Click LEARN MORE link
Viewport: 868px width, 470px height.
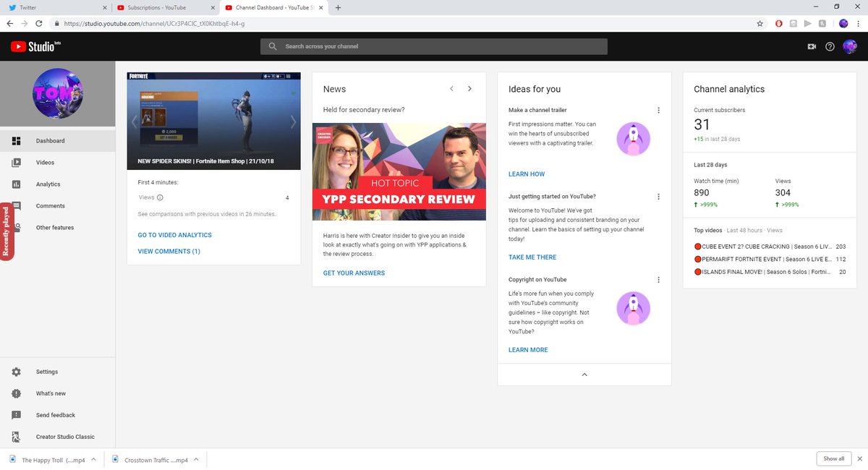[528, 350]
